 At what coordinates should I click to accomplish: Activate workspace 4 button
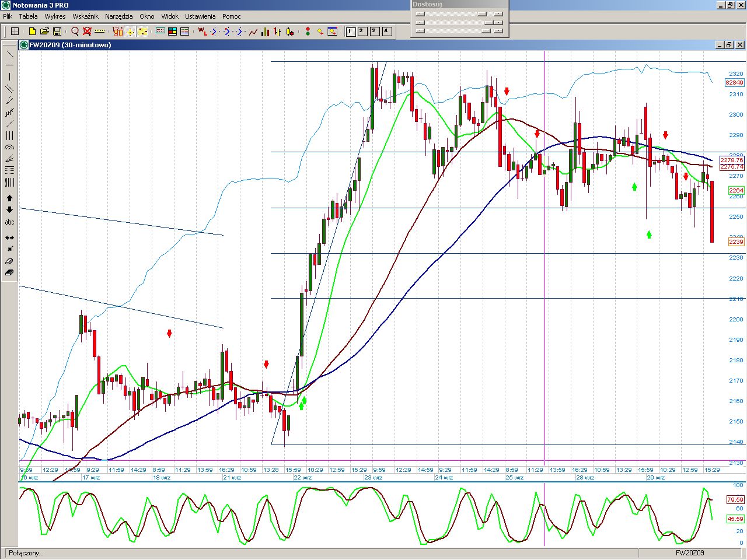coord(386,32)
